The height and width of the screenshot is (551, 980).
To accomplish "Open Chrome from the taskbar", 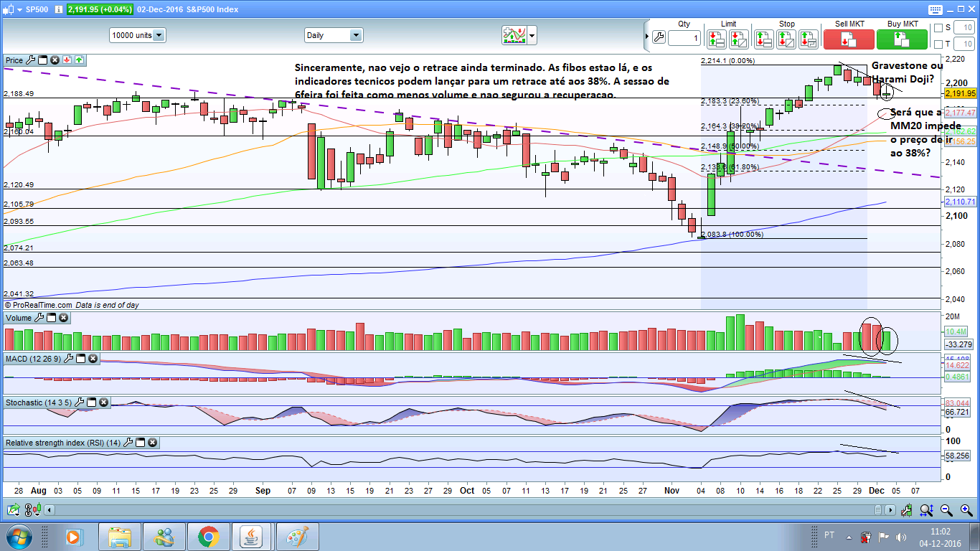I will pos(208,537).
